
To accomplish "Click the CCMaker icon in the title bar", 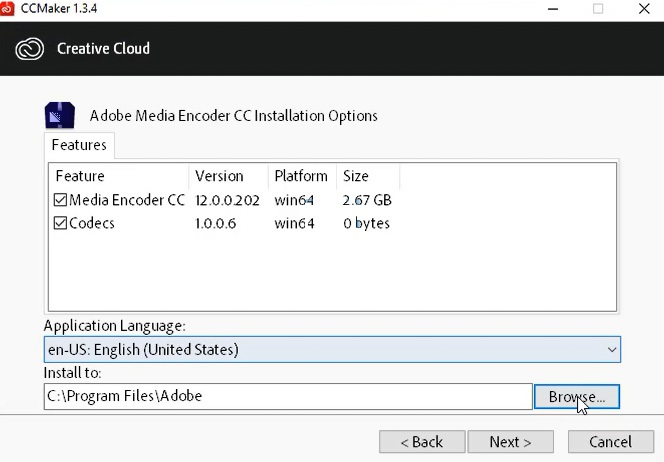I will point(9,9).
